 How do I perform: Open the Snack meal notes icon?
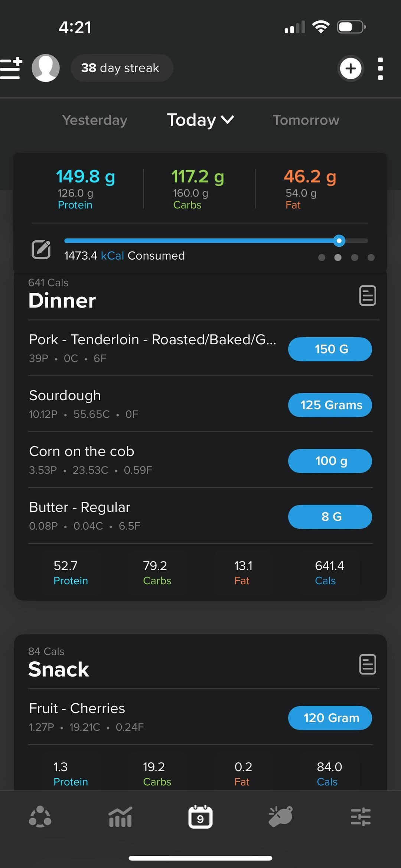point(368,664)
